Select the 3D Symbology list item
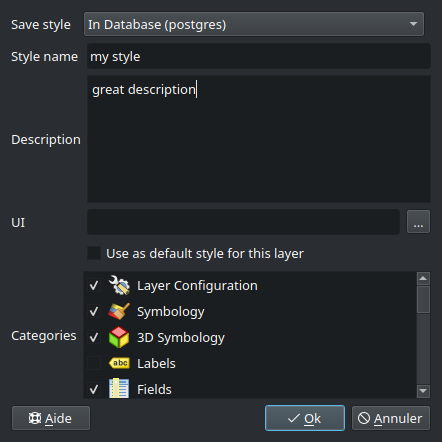 (x=250, y=337)
